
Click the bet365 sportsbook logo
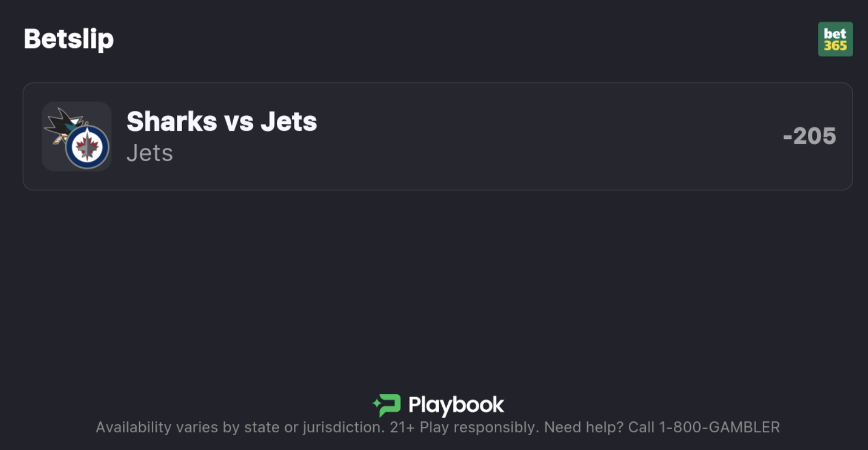[835, 39]
